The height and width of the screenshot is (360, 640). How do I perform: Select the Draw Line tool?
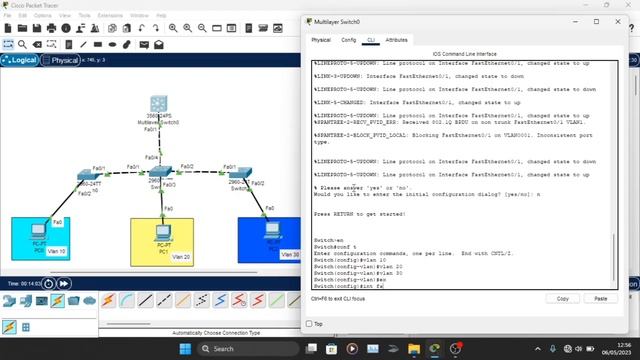click(83, 44)
